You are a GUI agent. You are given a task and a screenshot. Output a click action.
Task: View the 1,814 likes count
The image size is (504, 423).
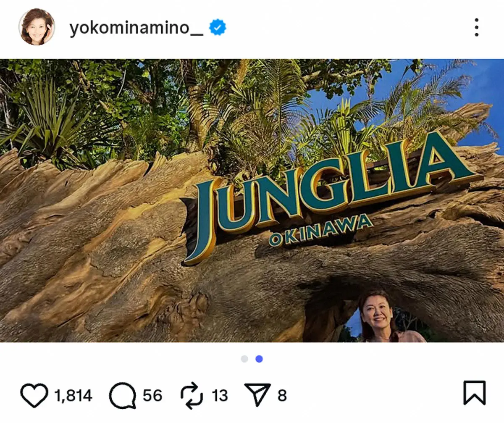click(73, 395)
